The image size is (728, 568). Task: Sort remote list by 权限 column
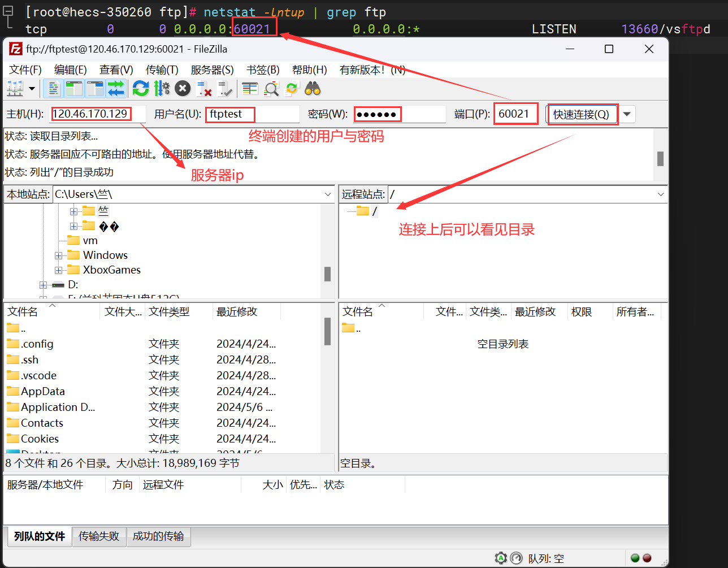pyautogui.click(x=590, y=311)
